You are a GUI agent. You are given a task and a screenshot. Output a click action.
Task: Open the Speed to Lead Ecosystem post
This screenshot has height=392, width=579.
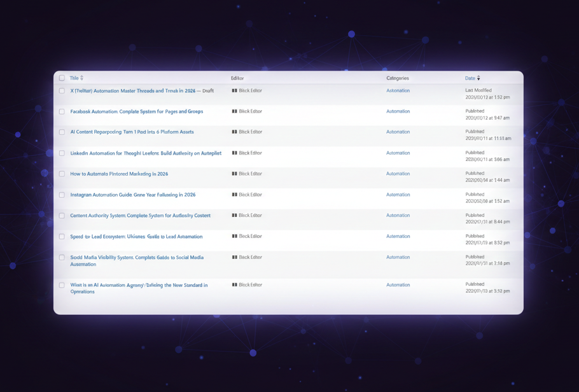(x=136, y=237)
